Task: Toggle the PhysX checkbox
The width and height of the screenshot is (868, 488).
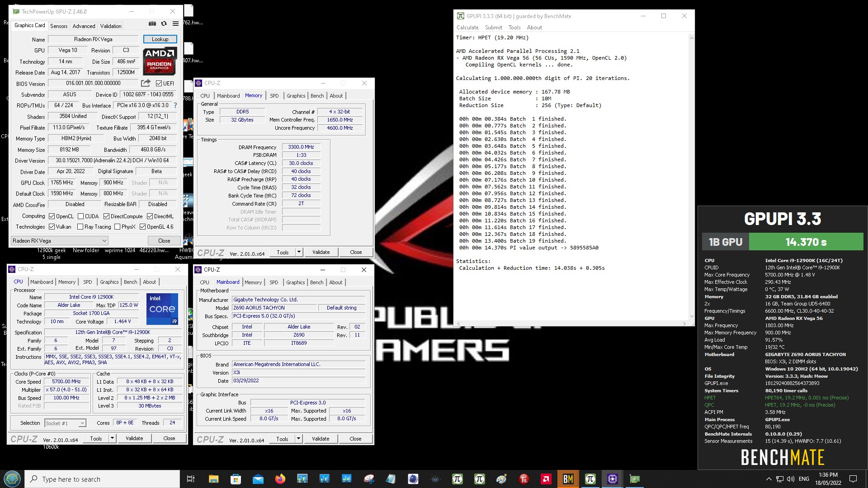Action: (x=117, y=227)
